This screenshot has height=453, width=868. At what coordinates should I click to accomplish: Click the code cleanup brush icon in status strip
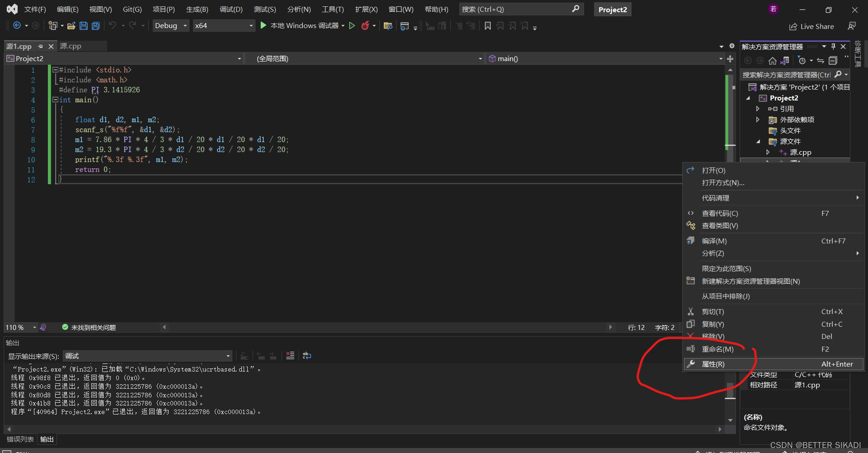[43, 327]
